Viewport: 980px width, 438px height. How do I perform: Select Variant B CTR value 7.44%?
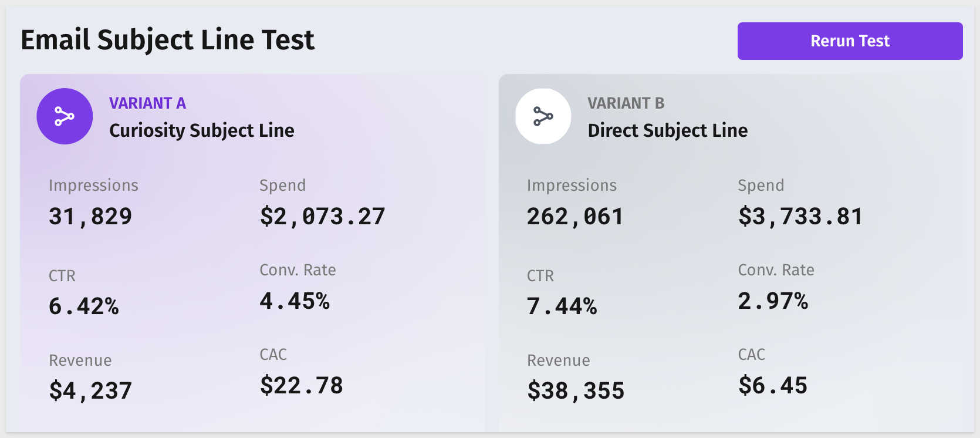[x=562, y=306]
